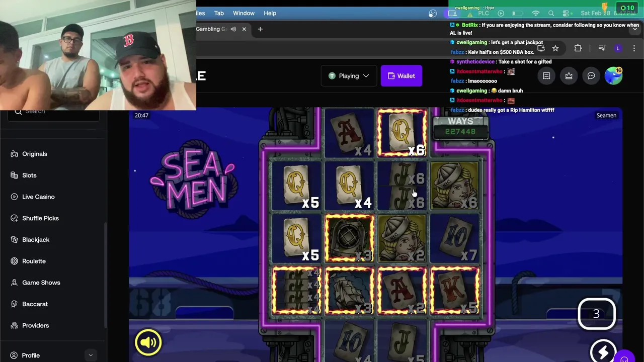Expand the tab search chevron
Screen dimensions: 644x362
[635, 29]
